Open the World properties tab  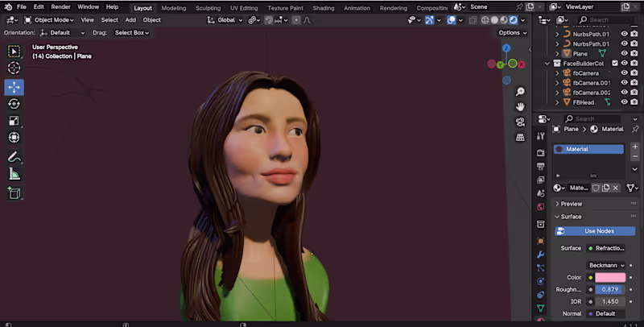540,207
